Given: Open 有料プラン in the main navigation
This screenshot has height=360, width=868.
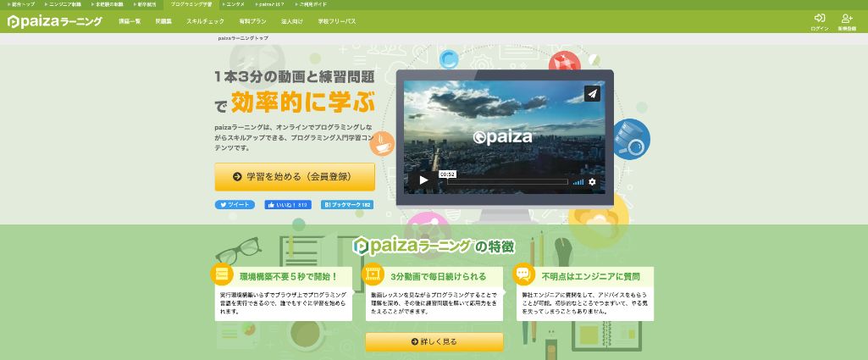Looking at the screenshot, I should 252,22.
